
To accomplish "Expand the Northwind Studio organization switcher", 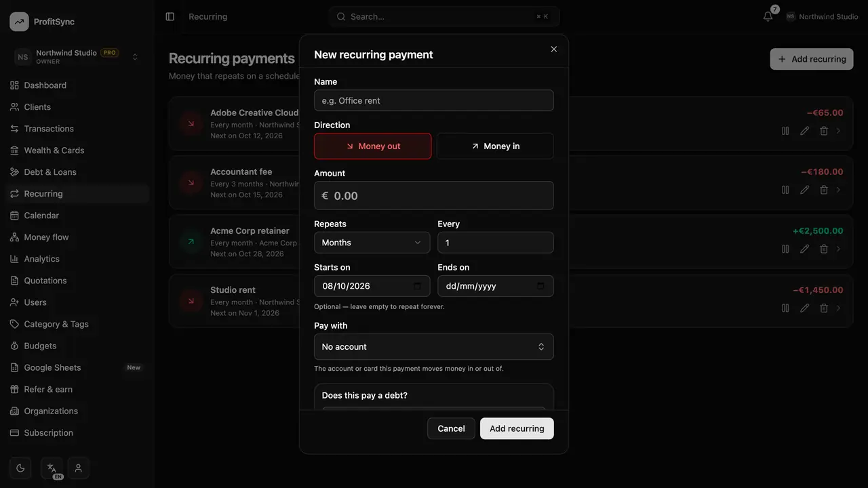I will 77,57.
